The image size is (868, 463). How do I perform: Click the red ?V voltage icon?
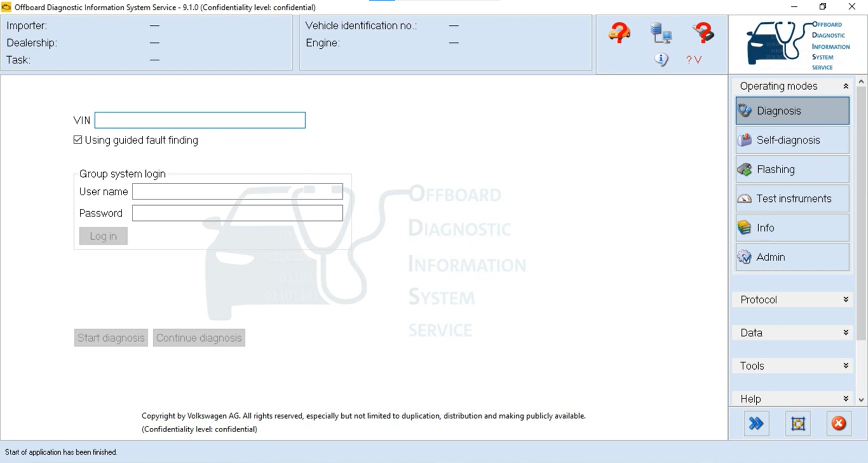tap(693, 60)
